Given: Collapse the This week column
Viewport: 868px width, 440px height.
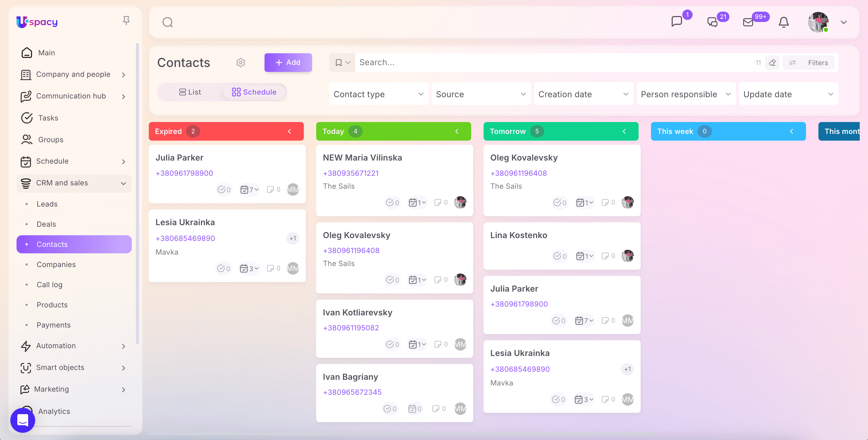Looking at the screenshot, I should point(792,131).
